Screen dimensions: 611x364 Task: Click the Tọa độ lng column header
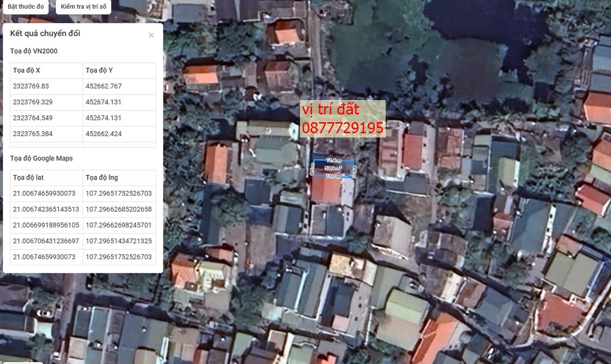[102, 177]
